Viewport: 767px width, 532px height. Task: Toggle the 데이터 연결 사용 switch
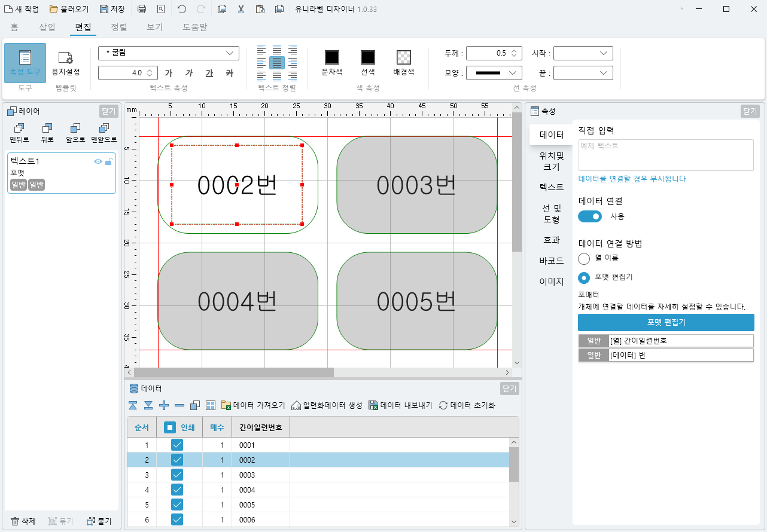click(590, 216)
